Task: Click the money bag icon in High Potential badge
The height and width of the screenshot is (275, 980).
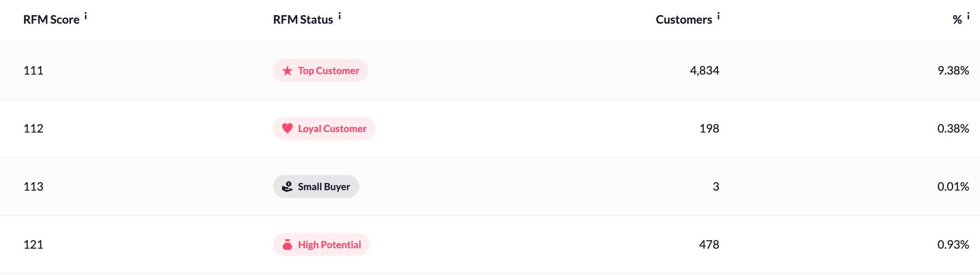Action: pyautogui.click(x=287, y=245)
